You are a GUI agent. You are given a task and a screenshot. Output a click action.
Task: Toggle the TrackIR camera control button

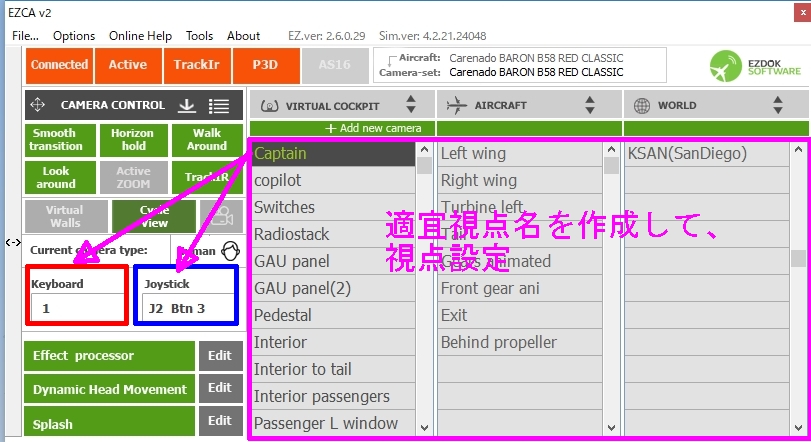[207, 178]
